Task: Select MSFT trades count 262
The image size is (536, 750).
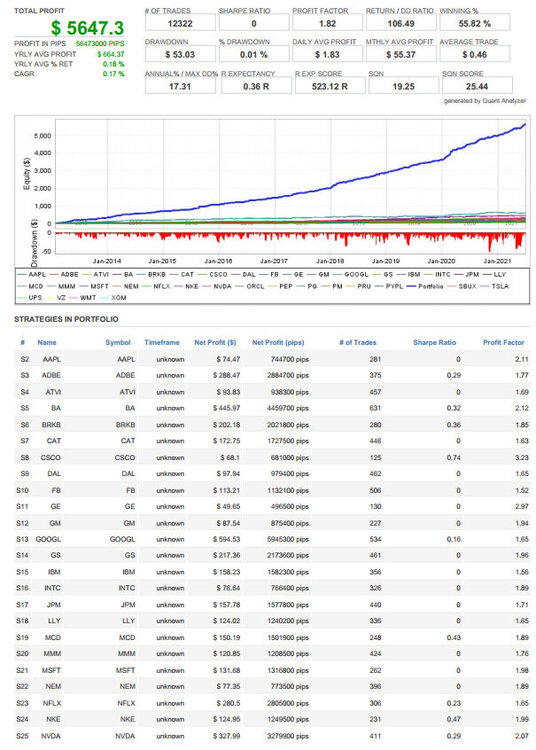Action: 375,670
